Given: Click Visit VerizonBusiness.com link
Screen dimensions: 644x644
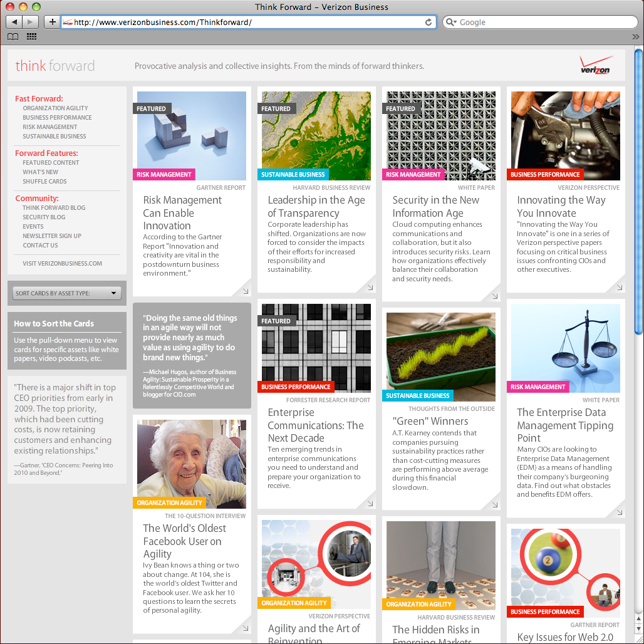Looking at the screenshot, I should tap(63, 264).
